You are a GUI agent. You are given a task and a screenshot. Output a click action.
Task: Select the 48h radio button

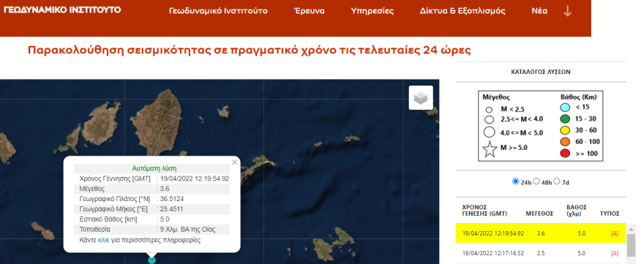click(x=536, y=181)
